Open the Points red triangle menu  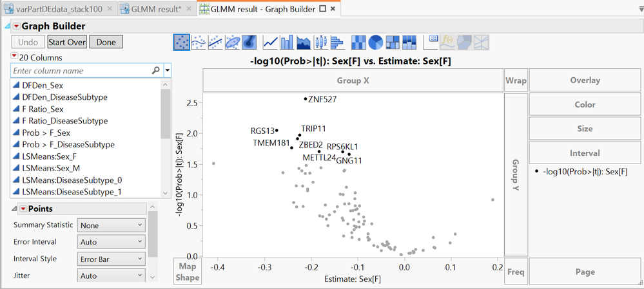23,209
